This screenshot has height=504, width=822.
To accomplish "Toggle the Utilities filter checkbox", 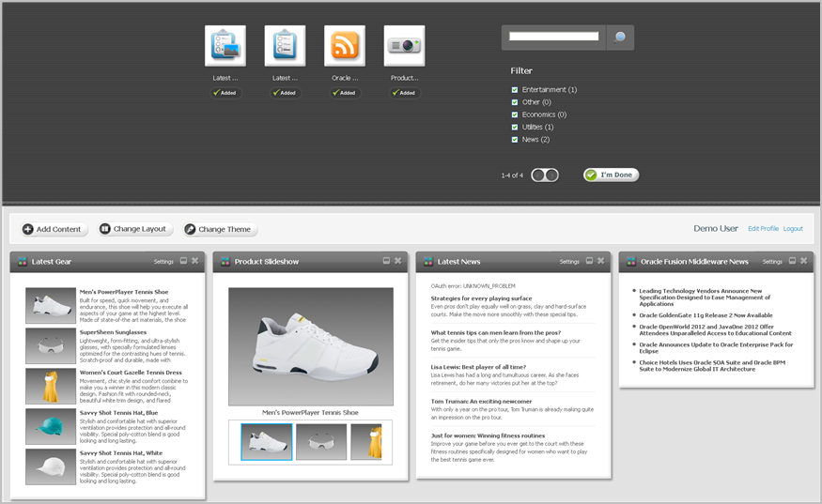I will coord(514,127).
